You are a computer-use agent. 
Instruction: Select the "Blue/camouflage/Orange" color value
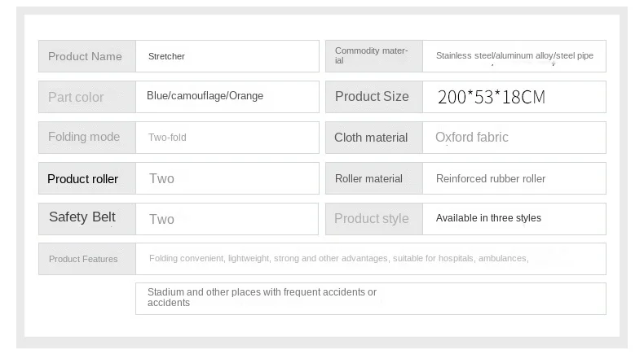click(205, 96)
